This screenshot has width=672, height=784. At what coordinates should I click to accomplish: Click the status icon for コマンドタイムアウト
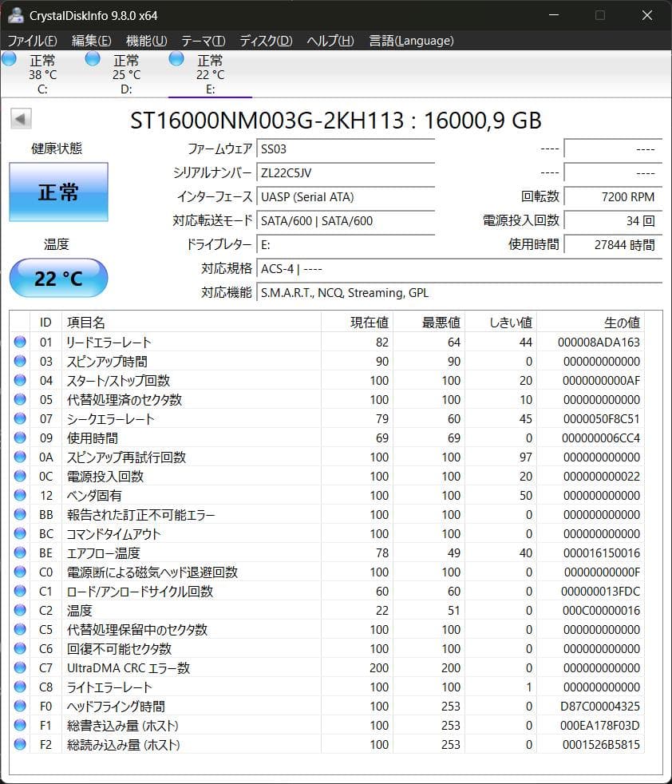tap(20, 533)
